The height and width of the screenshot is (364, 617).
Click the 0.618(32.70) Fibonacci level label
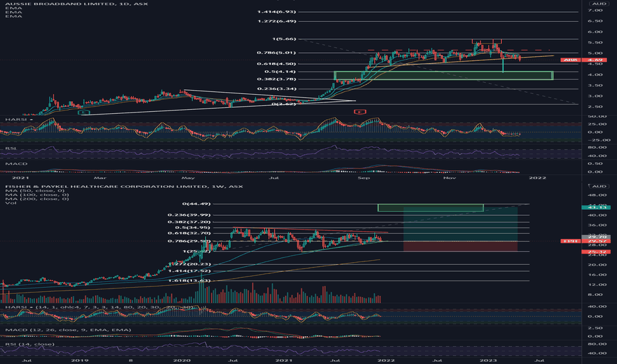(189, 233)
